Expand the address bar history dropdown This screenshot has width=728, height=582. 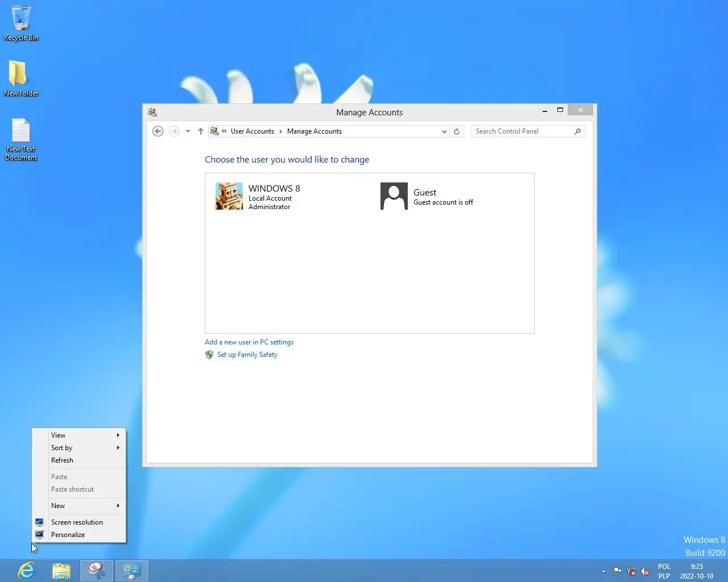(444, 131)
